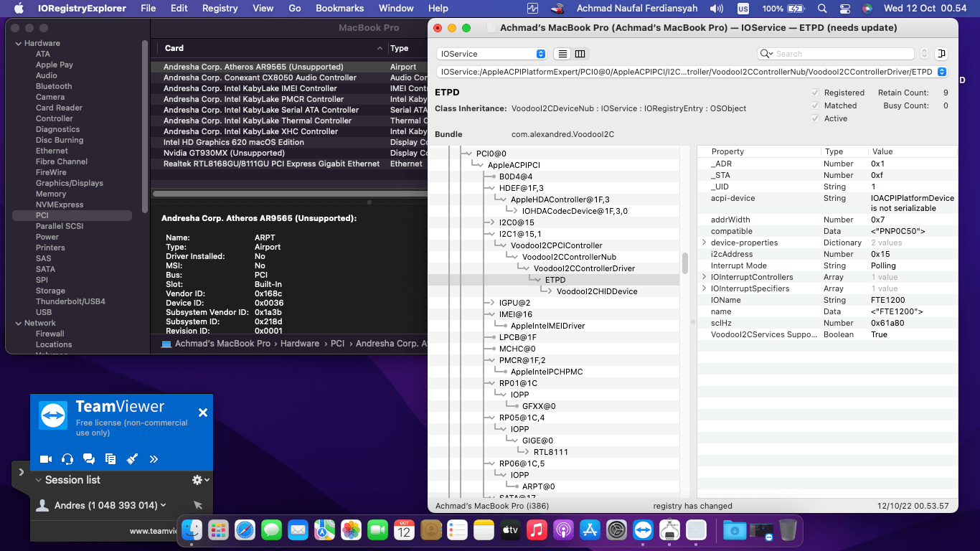980x551 pixels.
Task: Select VoodooI2CHIDDevice in the tree
Action: 597,291
